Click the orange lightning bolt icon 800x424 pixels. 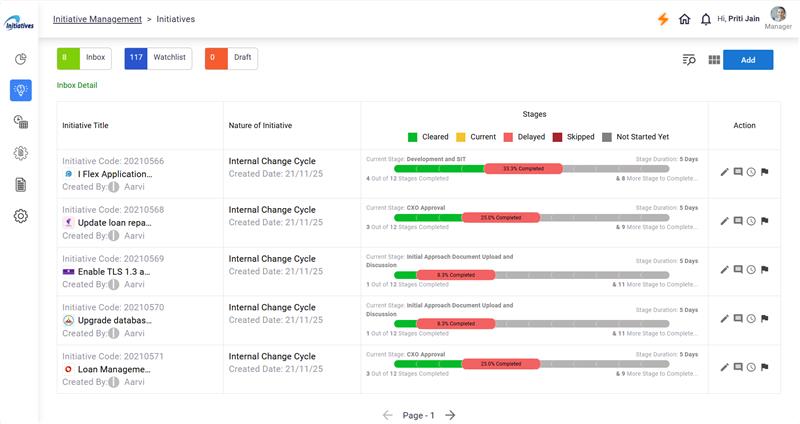pyautogui.click(x=663, y=19)
